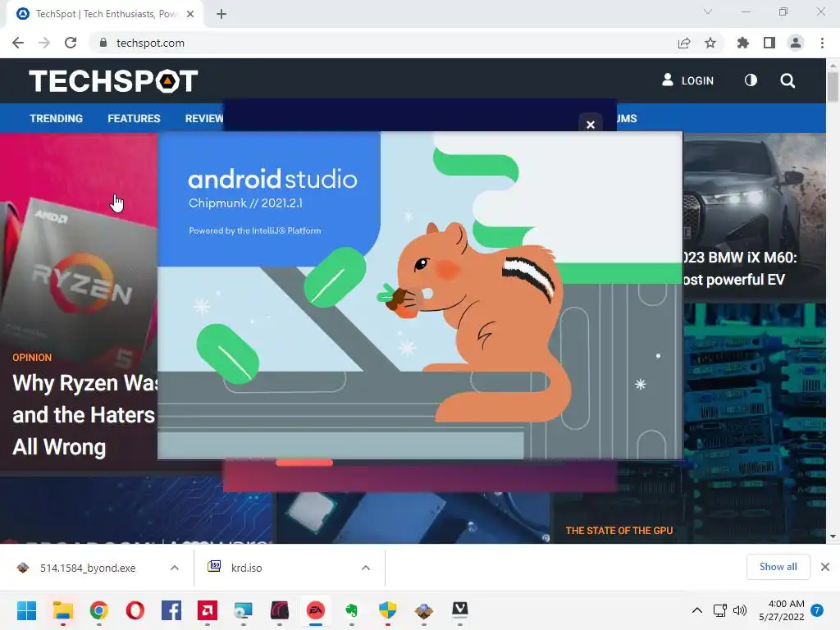Open downloaded 514.1584_byond.exe file
Screen dimensions: 840x630
coord(87,568)
